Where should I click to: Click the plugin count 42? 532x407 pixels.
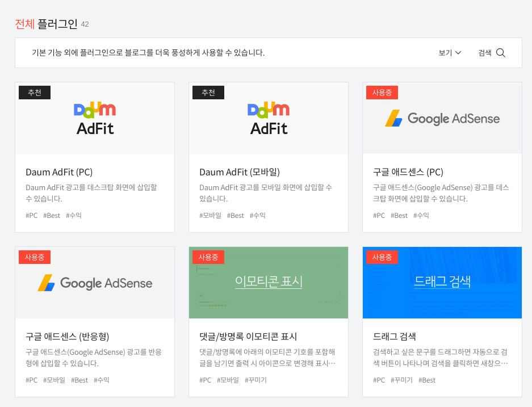(x=85, y=24)
